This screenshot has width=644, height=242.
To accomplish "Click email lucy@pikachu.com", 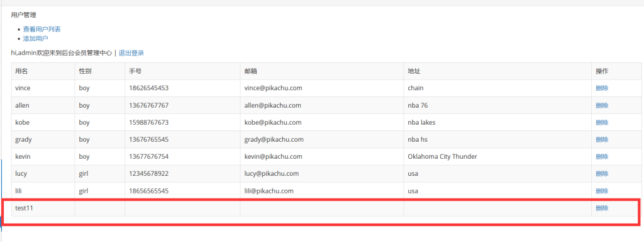I will click(271, 174).
